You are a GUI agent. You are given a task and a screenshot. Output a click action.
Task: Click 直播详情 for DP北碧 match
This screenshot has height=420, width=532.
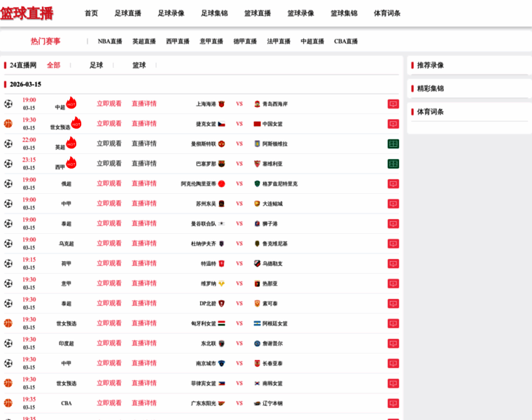coord(144,304)
